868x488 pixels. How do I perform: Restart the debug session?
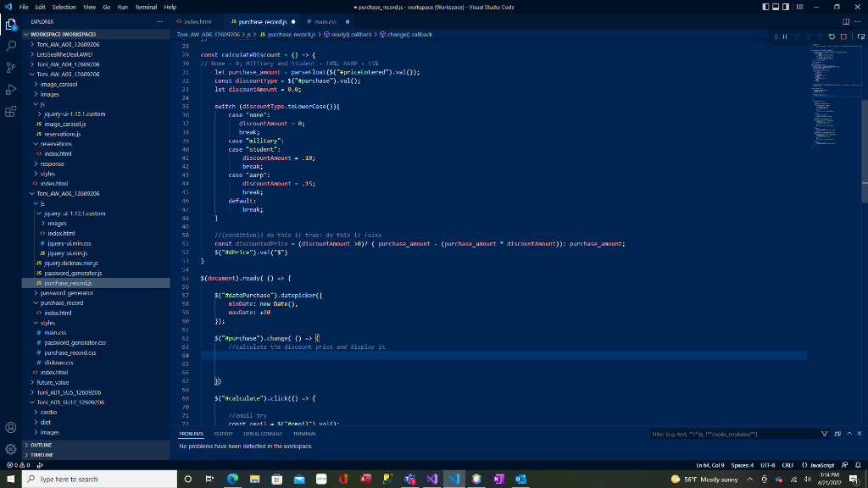point(832,36)
